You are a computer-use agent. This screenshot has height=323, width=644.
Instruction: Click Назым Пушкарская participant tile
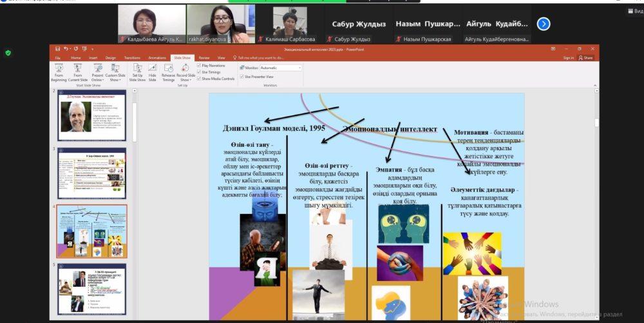click(428, 24)
